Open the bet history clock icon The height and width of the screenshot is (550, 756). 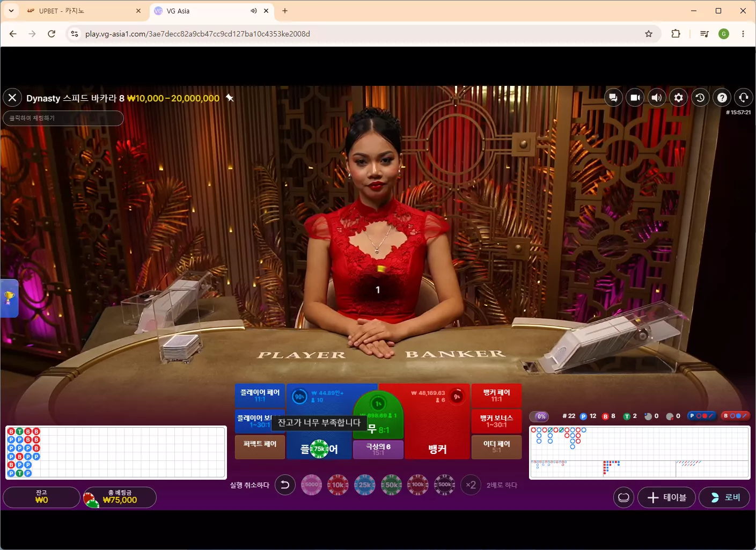700,98
